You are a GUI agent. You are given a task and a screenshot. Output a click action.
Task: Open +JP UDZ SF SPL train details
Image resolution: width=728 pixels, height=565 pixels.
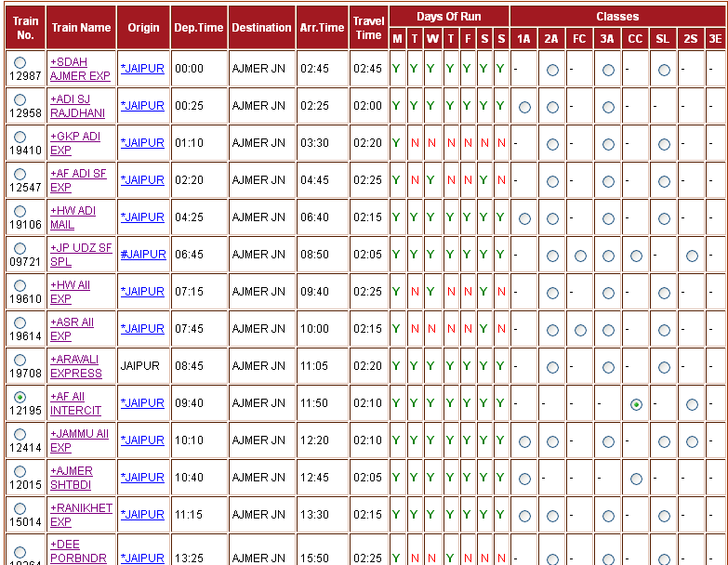coord(81,255)
